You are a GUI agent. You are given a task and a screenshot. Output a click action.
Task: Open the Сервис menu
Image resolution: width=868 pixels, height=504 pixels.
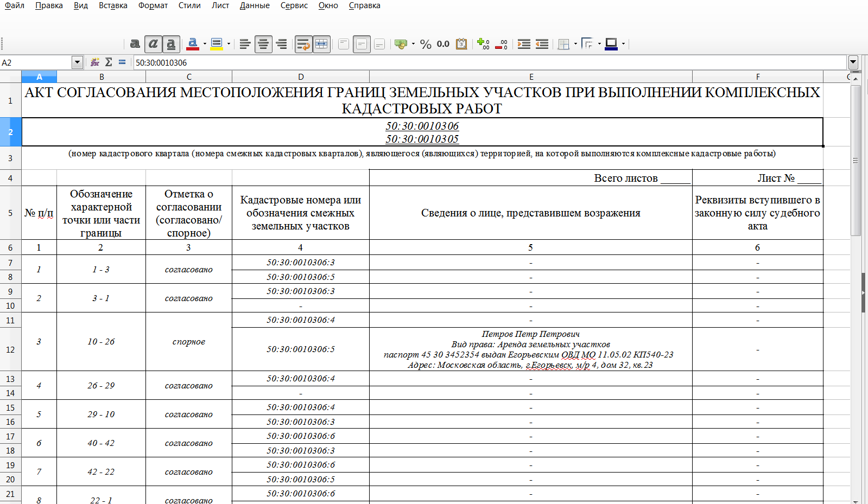pos(294,5)
